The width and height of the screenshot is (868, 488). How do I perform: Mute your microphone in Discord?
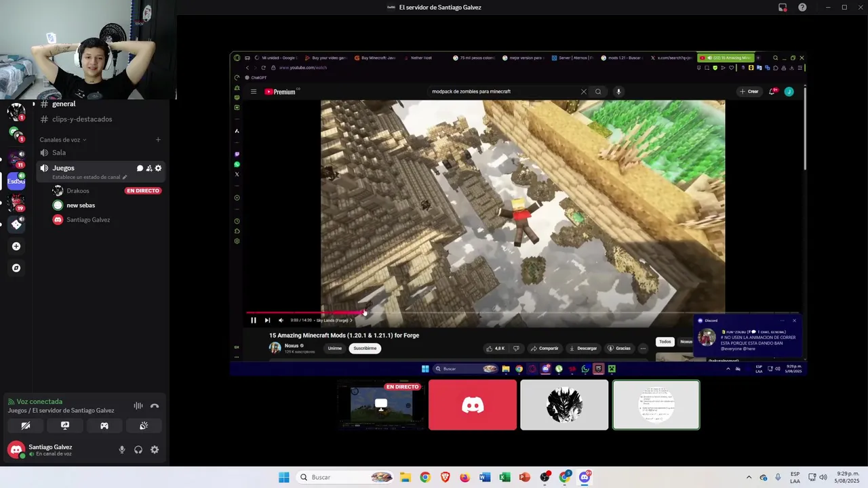[122, 449]
